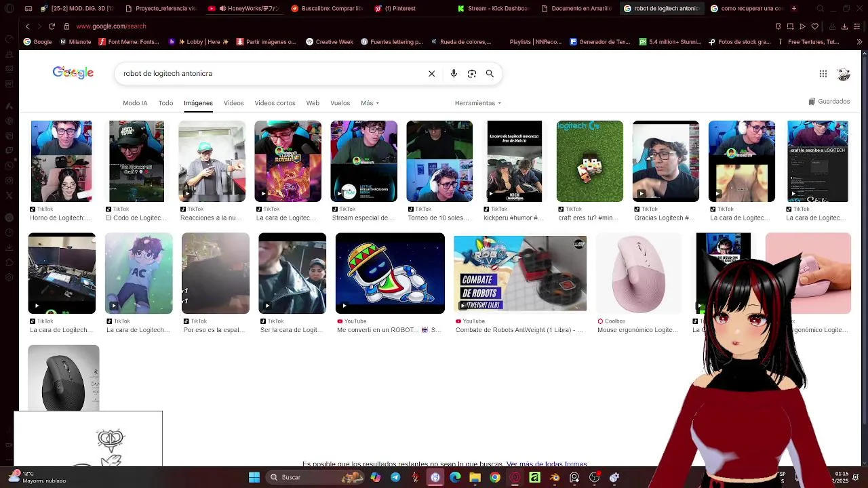Open the Horno de Logitech TikTok thumbnail
This screenshot has height=488, width=868.
point(61,161)
